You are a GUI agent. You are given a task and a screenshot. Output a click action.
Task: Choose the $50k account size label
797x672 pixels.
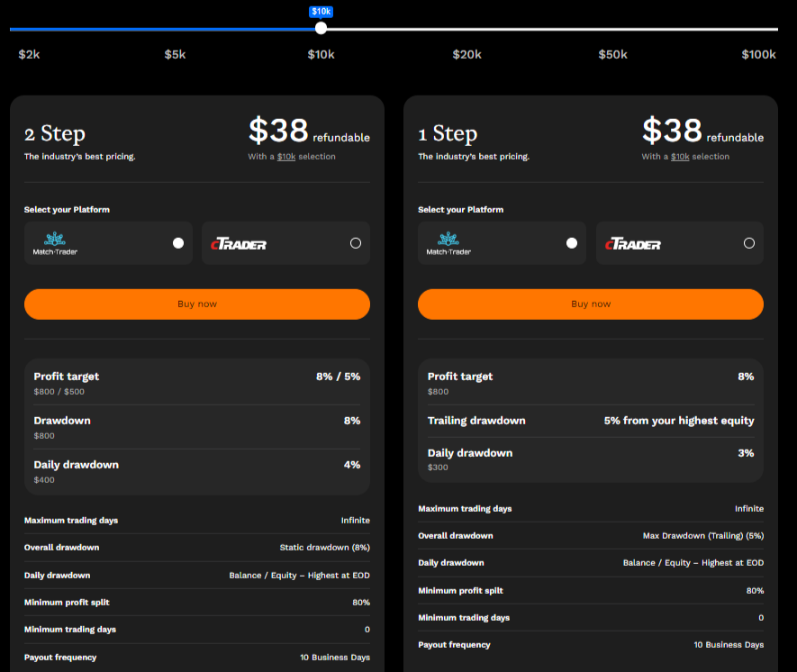612,54
